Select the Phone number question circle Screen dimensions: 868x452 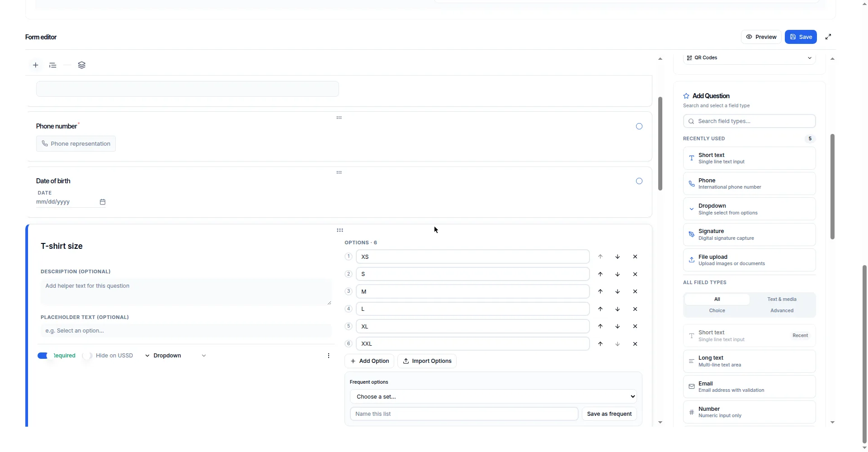tap(639, 126)
